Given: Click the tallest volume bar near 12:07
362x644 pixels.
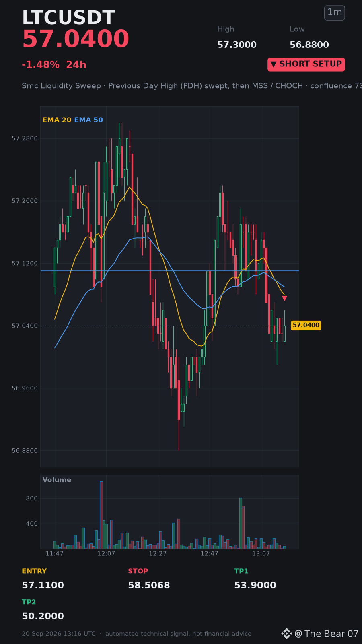Looking at the screenshot, I should click(101, 515).
